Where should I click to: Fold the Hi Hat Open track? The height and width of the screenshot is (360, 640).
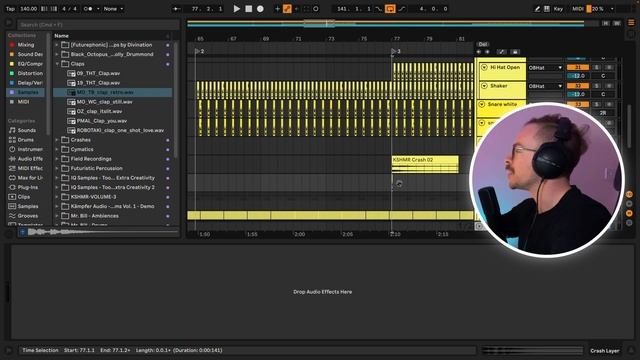coord(484,67)
